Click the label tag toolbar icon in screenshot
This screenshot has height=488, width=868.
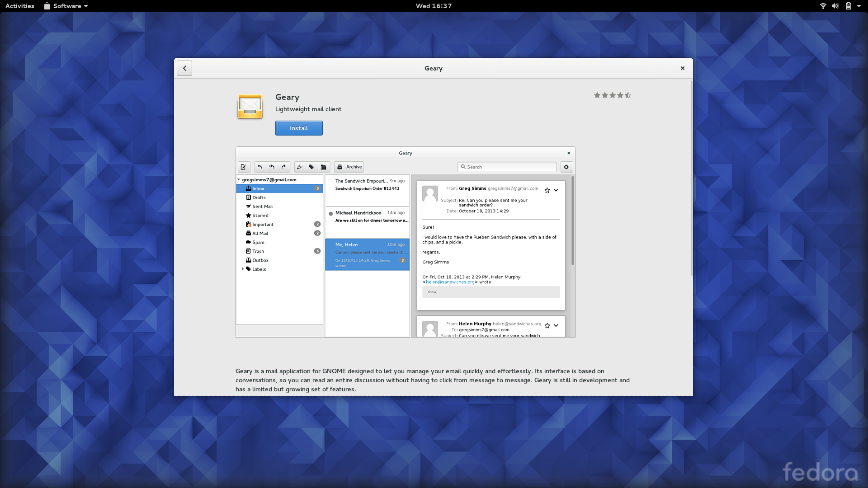(x=311, y=167)
